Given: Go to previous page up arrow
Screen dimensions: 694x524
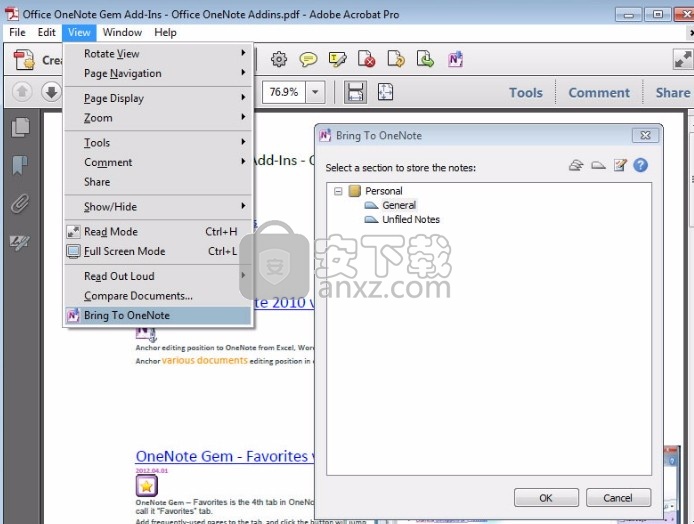Looking at the screenshot, I should click(x=22, y=92).
